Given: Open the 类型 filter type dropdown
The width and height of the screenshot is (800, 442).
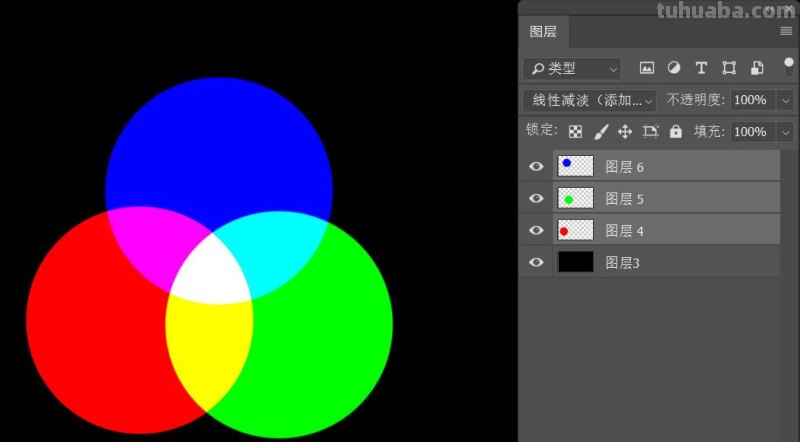Looking at the screenshot, I should coord(572,68).
